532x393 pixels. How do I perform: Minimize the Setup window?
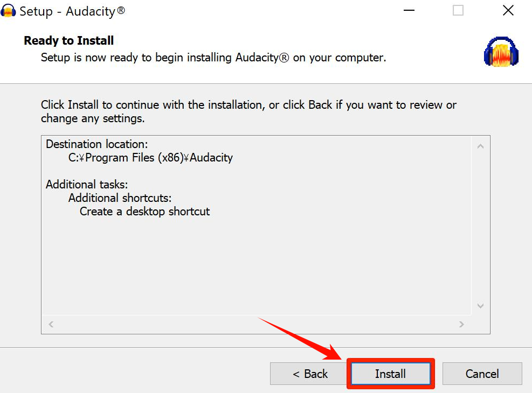pos(409,10)
